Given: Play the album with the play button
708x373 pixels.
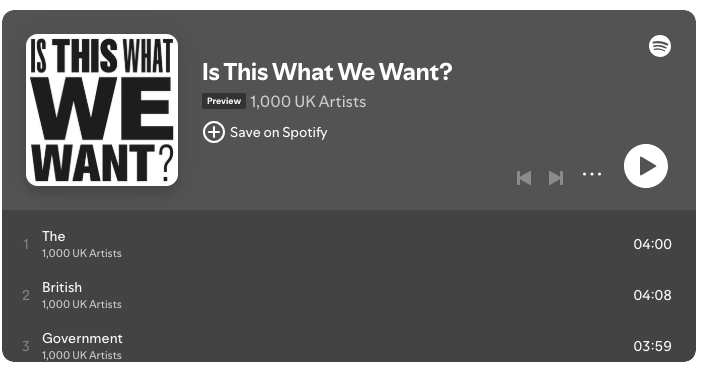Looking at the screenshot, I should coord(646,166).
